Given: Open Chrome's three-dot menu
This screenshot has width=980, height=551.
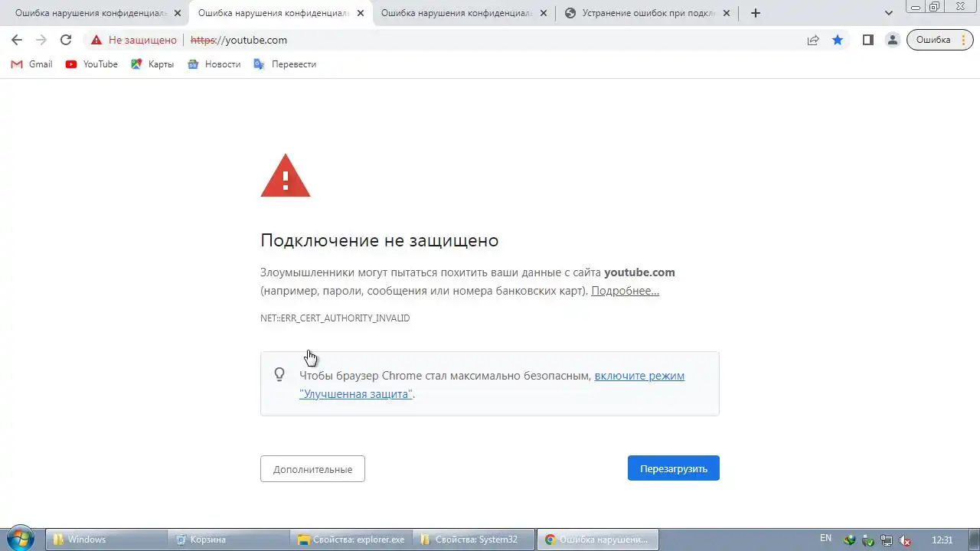Looking at the screenshot, I should [964, 40].
